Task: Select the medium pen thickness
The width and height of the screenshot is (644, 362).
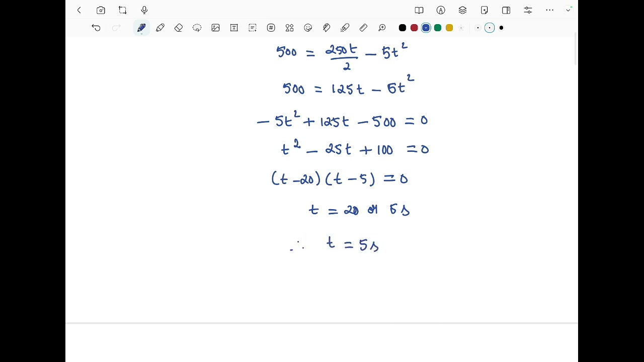Action: (490, 28)
